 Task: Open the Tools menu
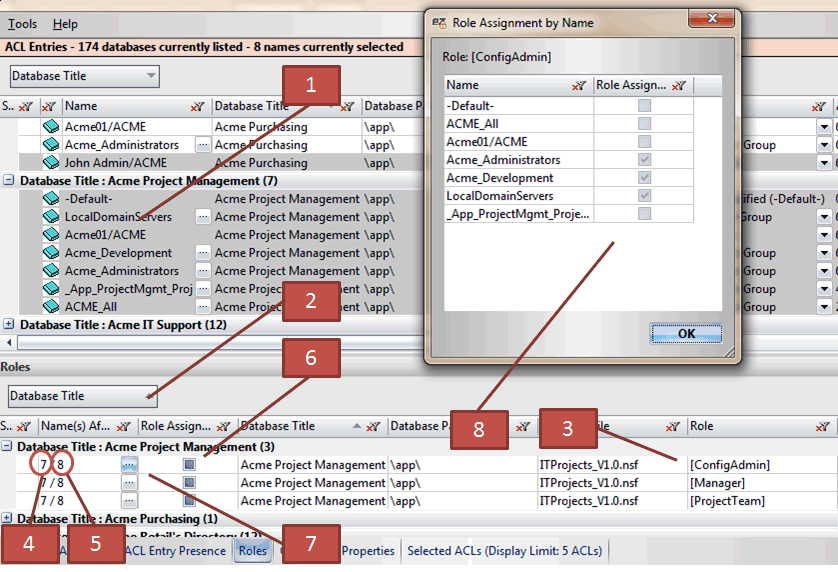point(22,24)
